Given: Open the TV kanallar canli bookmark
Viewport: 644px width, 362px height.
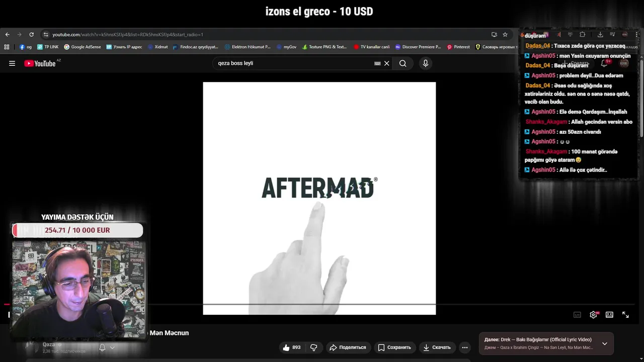Looking at the screenshot, I should (x=371, y=47).
